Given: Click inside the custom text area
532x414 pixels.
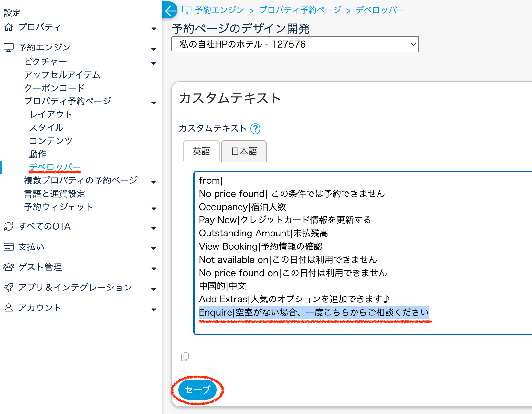Looking at the screenshot, I should click(x=362, y=252).
